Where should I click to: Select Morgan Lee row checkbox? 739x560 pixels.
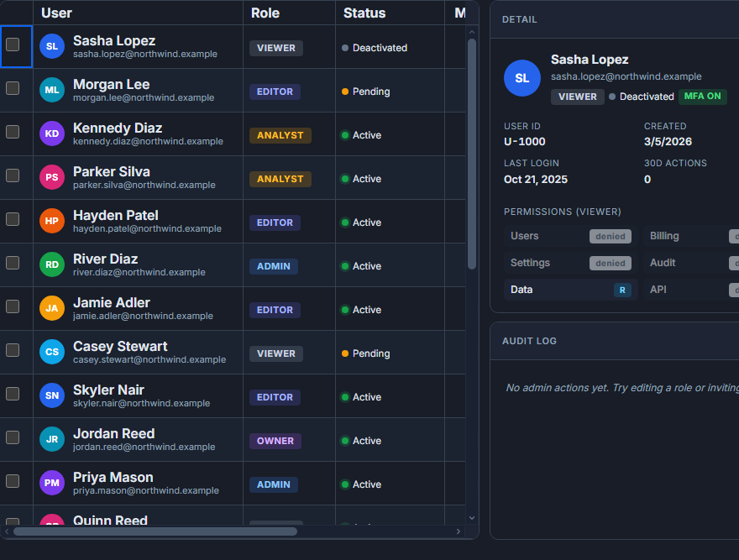[13, 88]
